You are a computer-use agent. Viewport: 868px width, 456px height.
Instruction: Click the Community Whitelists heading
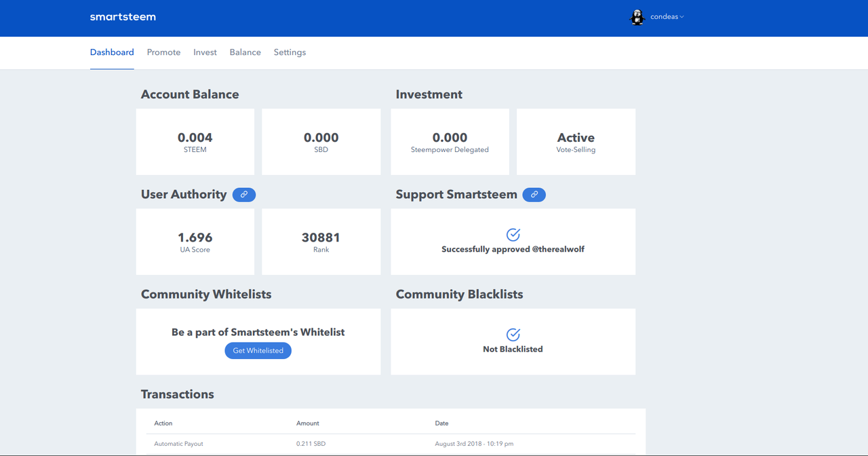click(x=206, y=294)
